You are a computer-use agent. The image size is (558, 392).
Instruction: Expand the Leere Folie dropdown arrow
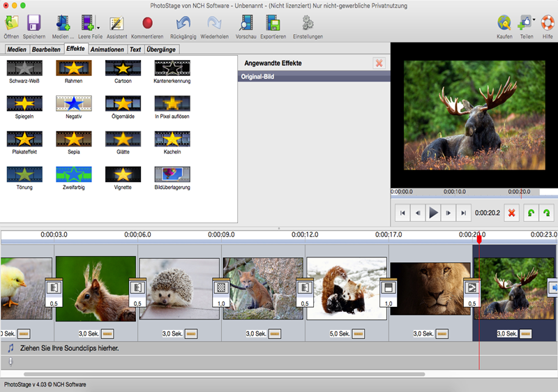click(x=98, y=28)
